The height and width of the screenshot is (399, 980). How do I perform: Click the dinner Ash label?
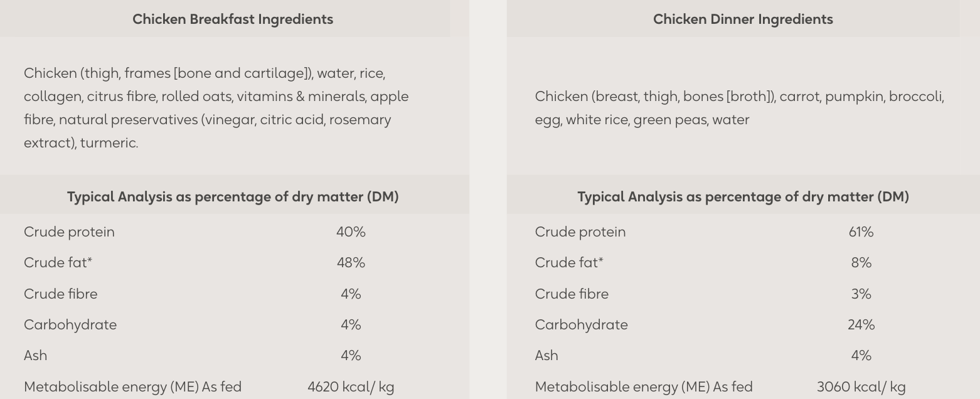click(546, 355)
